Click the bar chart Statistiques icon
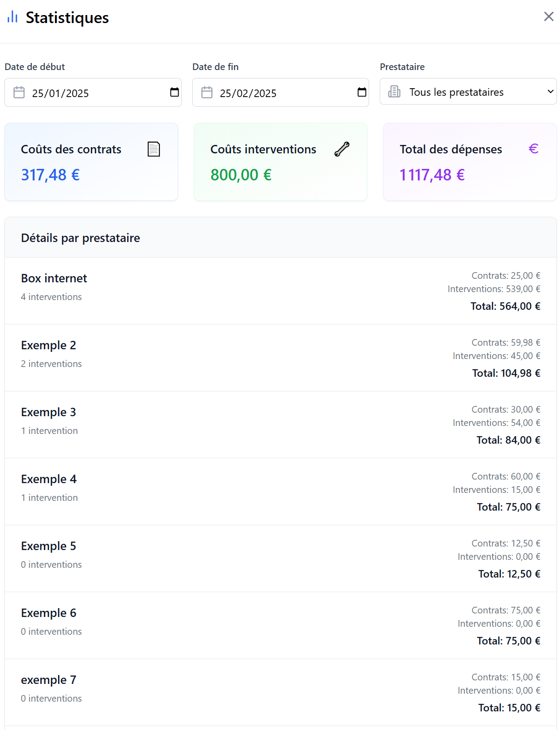The height and width of the screenshot is (730, 560). (x=12, y=17)
